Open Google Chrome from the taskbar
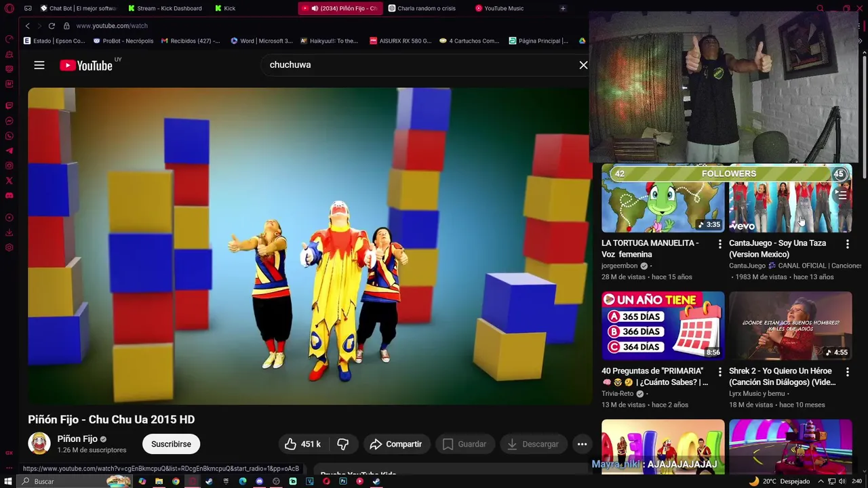The width and height of the screenshot is (868, 488). [176, 481]
